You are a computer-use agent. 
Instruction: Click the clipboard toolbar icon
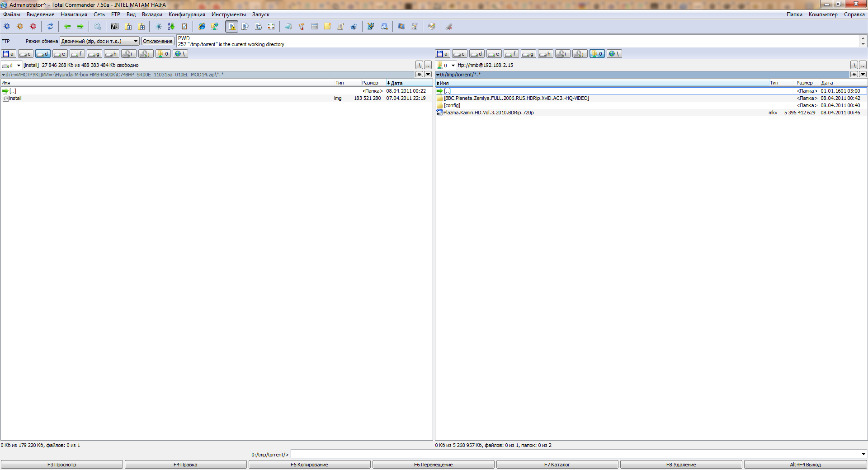(x=184, y=27)
